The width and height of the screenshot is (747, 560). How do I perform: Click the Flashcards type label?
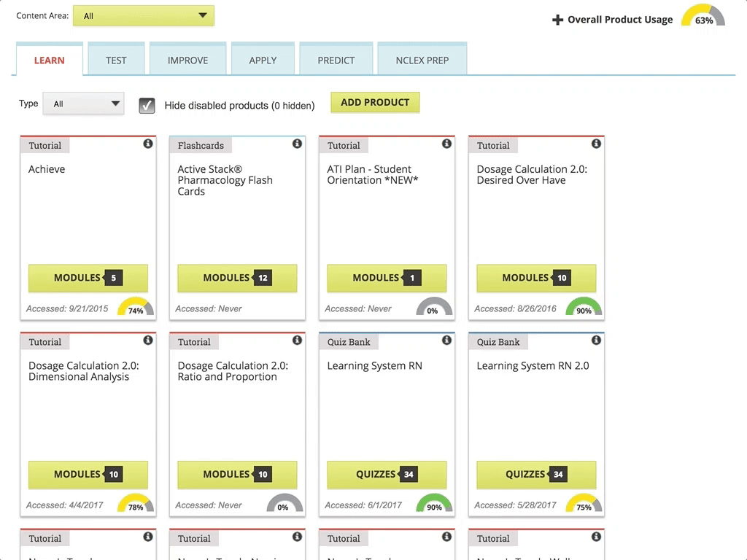tap(201, 145)
